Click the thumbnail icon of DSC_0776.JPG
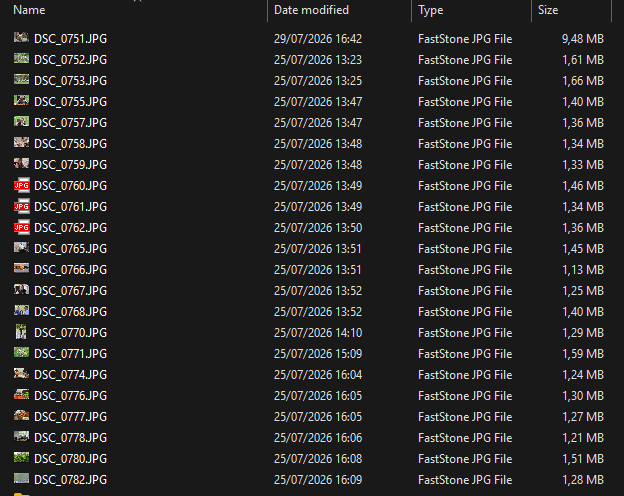The height and width of the screenshot is (496, 624). 21,394
